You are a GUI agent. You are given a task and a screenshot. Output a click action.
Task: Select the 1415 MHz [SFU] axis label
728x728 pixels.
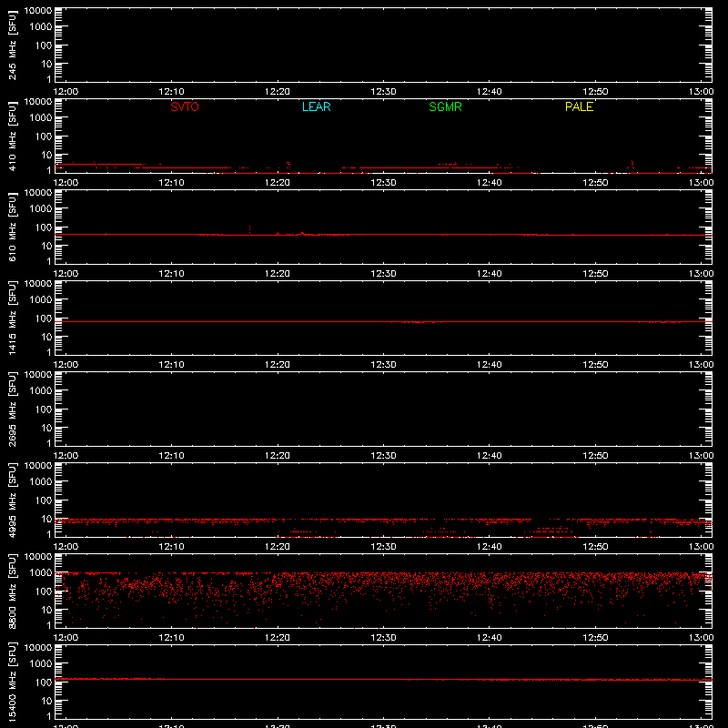click(x=12, y=318)
